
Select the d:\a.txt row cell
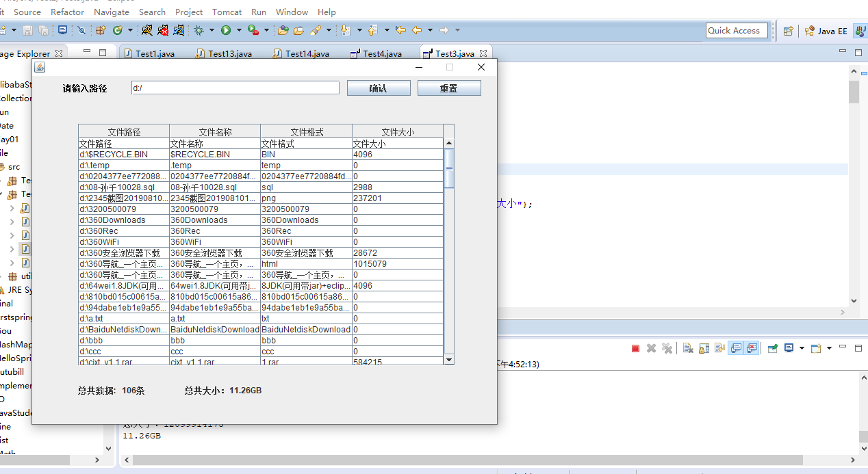coord(124,319)
